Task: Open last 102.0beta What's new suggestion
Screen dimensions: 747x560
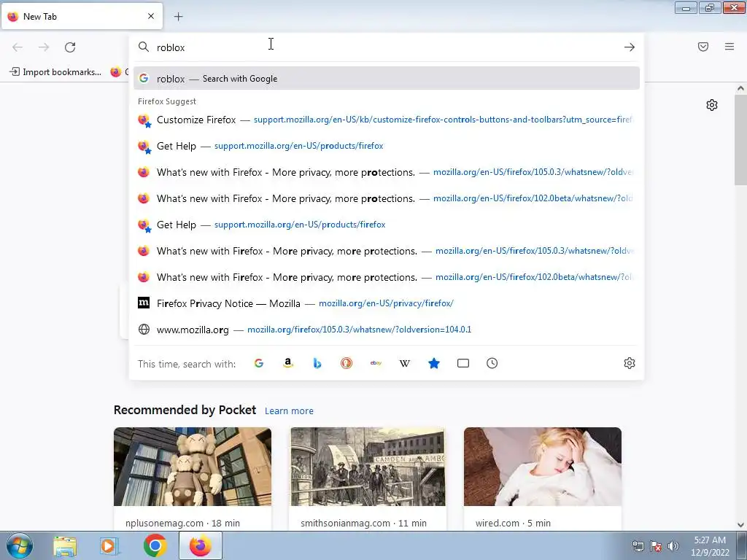Action: (387, 277)
